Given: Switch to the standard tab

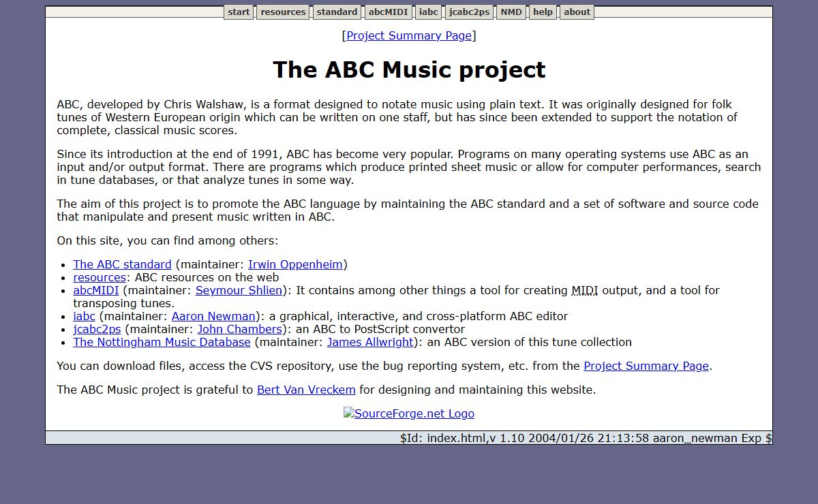Looking at the screenshot, I should tap(337, 12).
